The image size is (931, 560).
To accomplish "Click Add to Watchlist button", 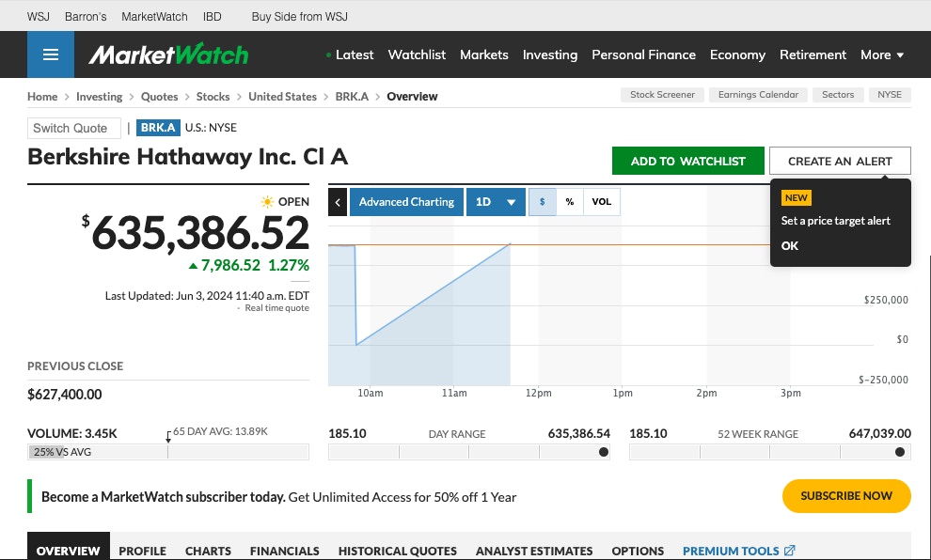I will 687,161.
